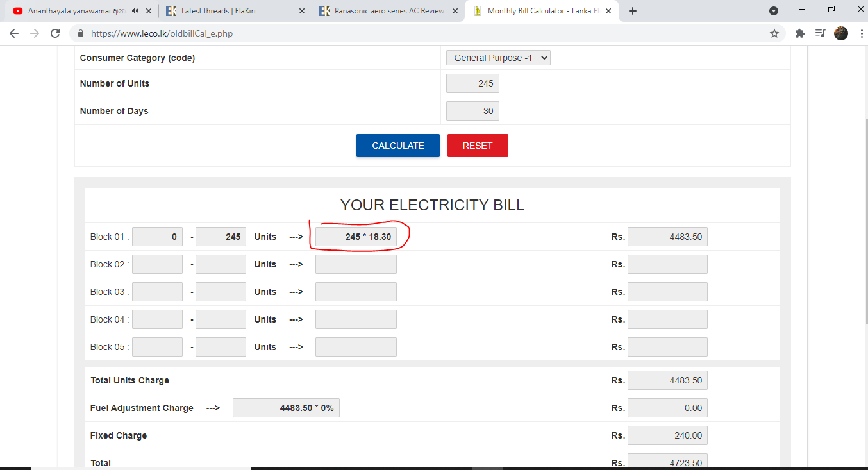Go back to the previous page

pos(14,33)
